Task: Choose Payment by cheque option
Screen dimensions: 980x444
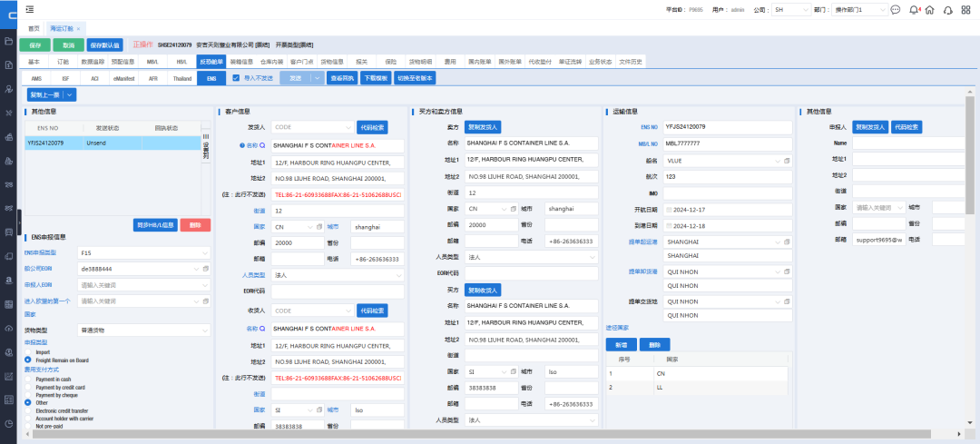Action: (x=27, y=395)
